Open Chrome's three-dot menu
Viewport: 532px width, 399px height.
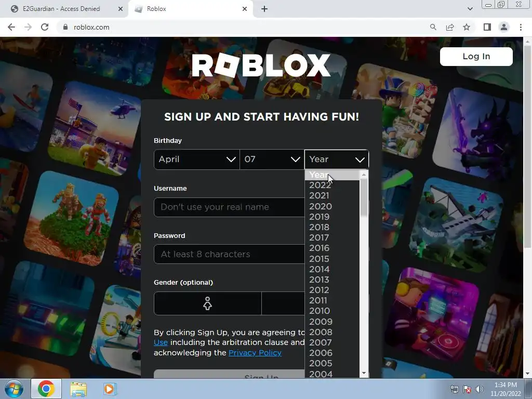click(x=521, y=27)
